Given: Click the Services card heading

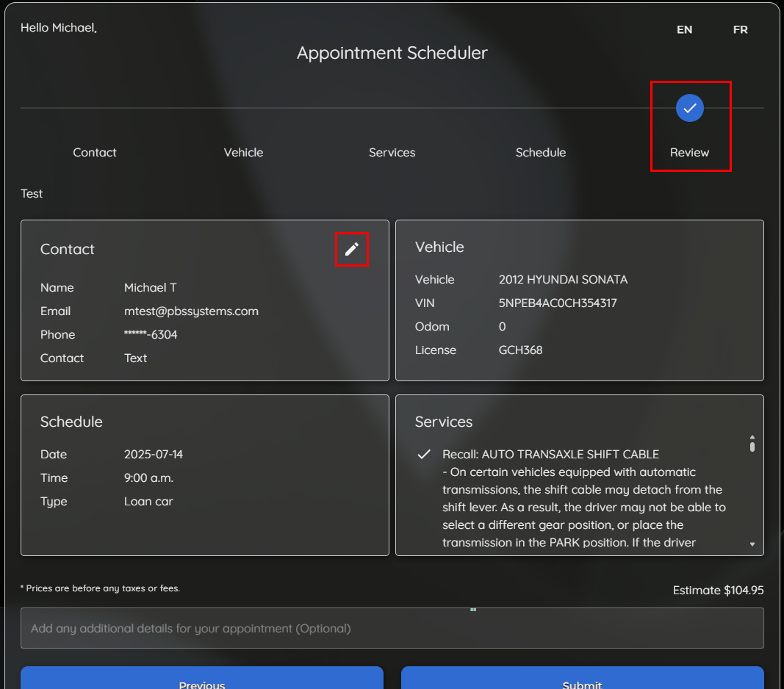Looking at the screenshot, I should pos(444,422).
